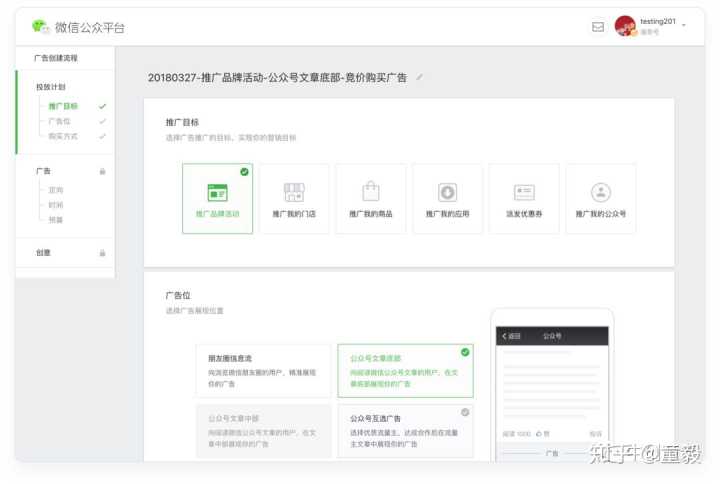720x484 pixels.
Task: Expand the testing201 account dropdown arrow
Action: (684, 25)
